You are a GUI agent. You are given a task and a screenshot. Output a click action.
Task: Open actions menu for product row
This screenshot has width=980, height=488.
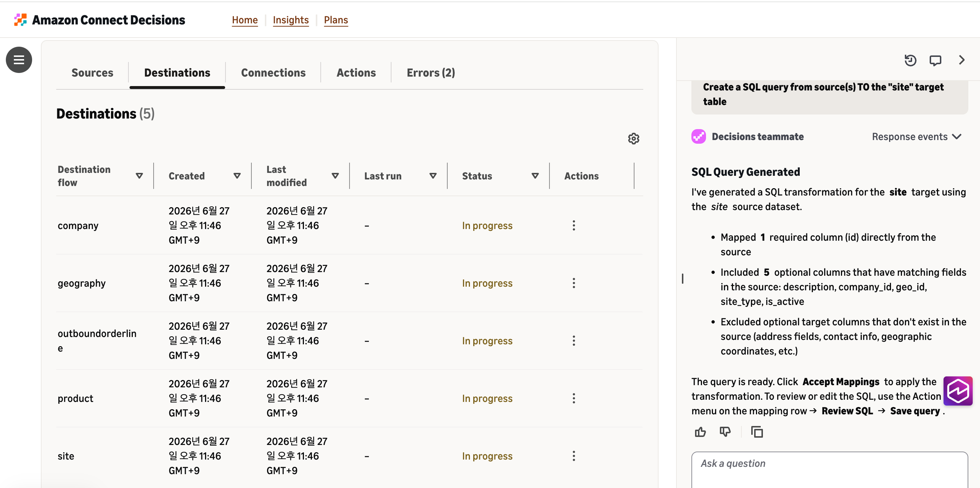(574, 398)
